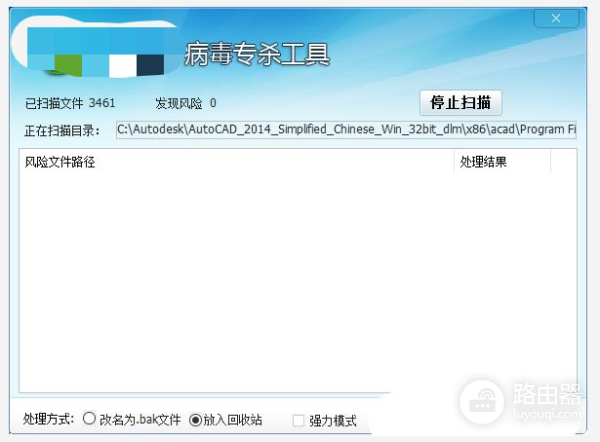Click the 停止扫描 button
Screen dimensions: 600x442
[x=461, y=103]
